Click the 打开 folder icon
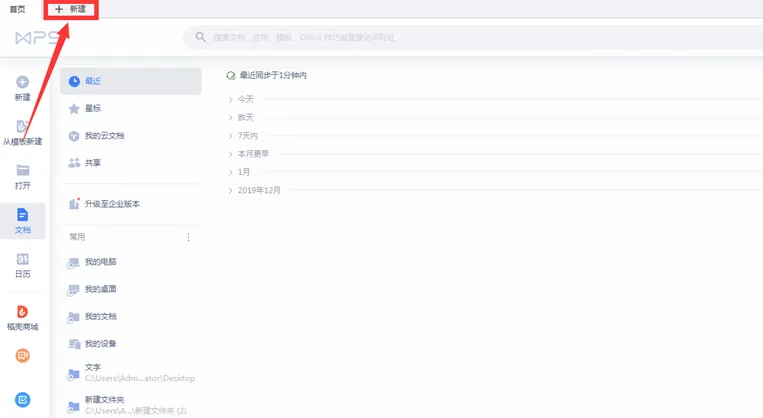The height and width of the screenshot is (418, 763). (x=22, y=170)
